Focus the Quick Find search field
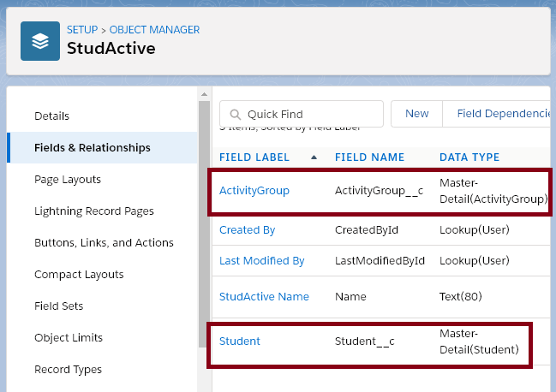556x392 pixels. (302, 114)
